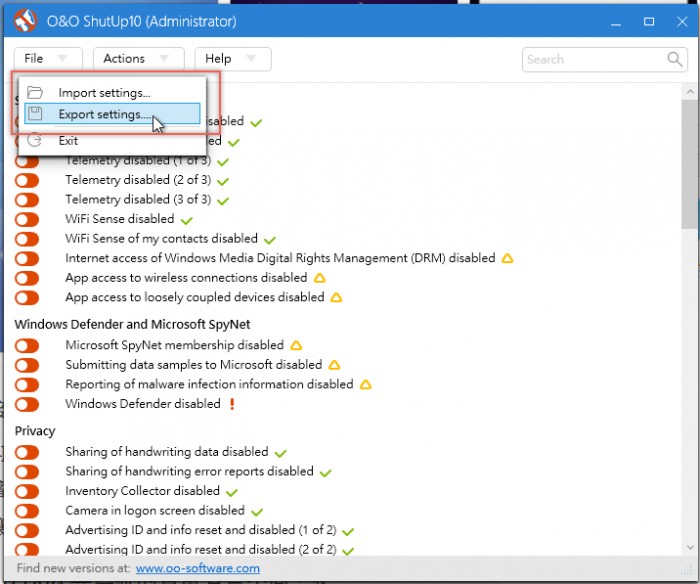Click the folder icon beside Import settings

pos(35,92)
